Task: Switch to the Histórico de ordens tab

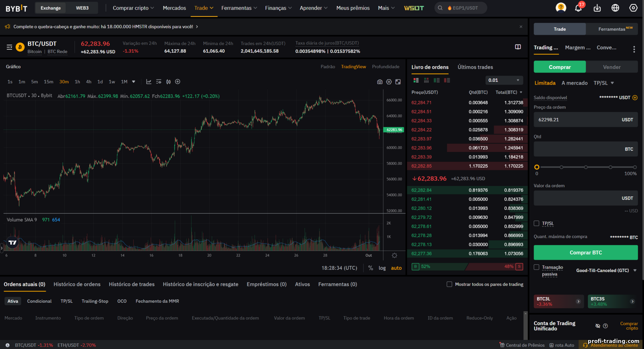Action: coord(77,284)
